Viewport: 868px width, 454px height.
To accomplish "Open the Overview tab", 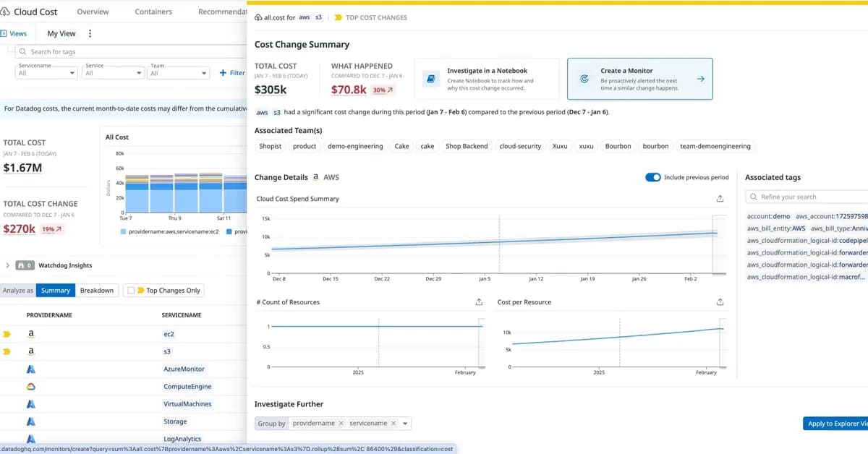I will click(93, 12).
